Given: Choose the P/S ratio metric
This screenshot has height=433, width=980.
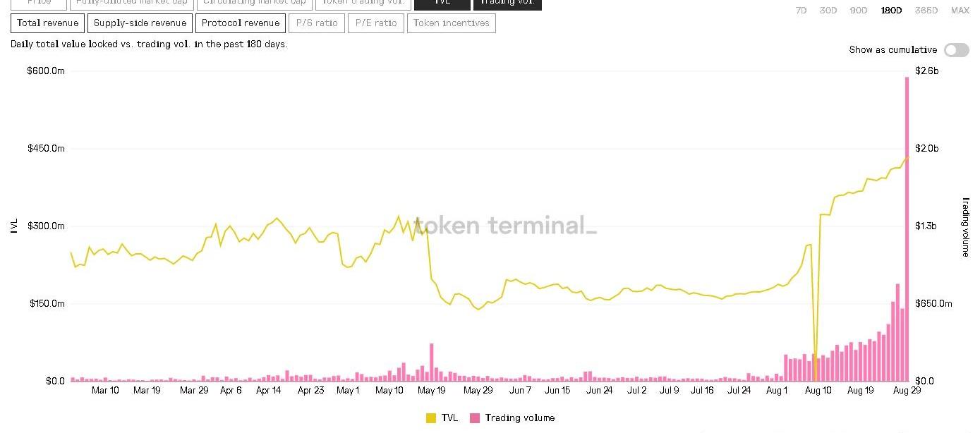Looking at the screenshot, I should (x=317, y=23).
